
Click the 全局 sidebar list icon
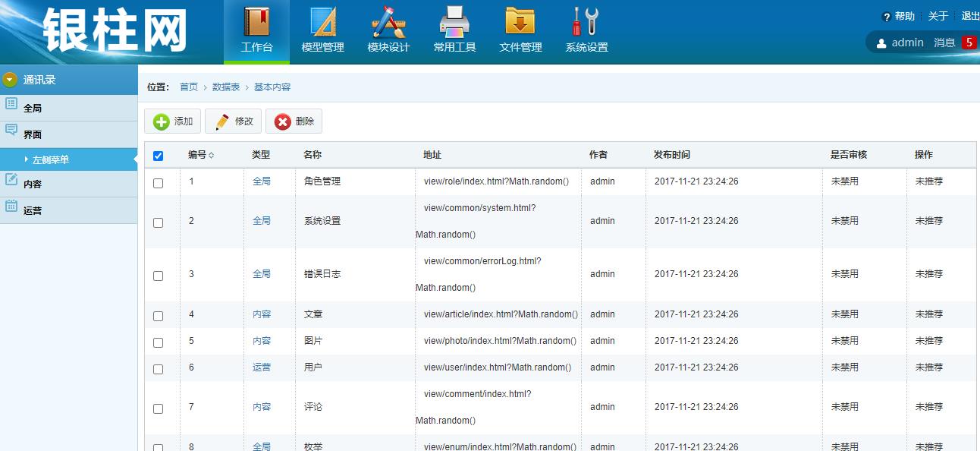[x=11, y=104]
